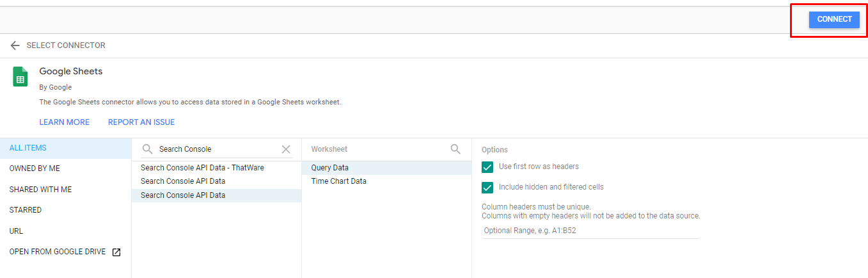Select Search Console API Data - ThatWare spreadsheet

(216, 168)
